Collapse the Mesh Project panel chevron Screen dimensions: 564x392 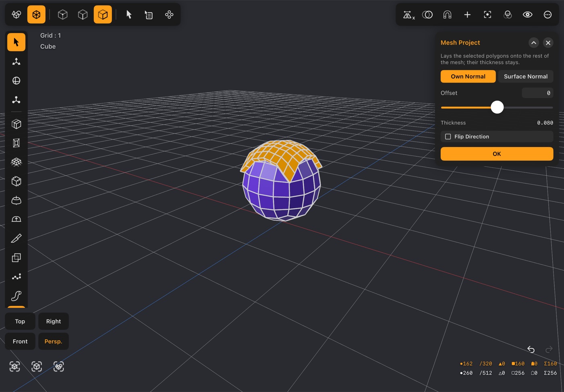pos(534,43)
